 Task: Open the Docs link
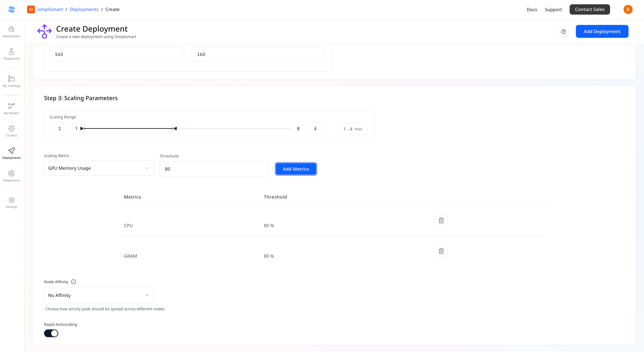(x=532, y=9)
